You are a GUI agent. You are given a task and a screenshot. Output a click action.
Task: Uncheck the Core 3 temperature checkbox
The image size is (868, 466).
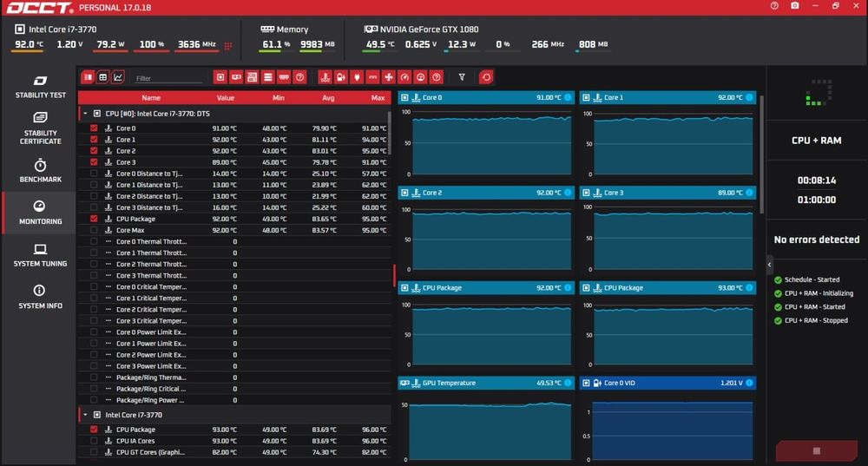pyautogui.click(x=94, y=162)
